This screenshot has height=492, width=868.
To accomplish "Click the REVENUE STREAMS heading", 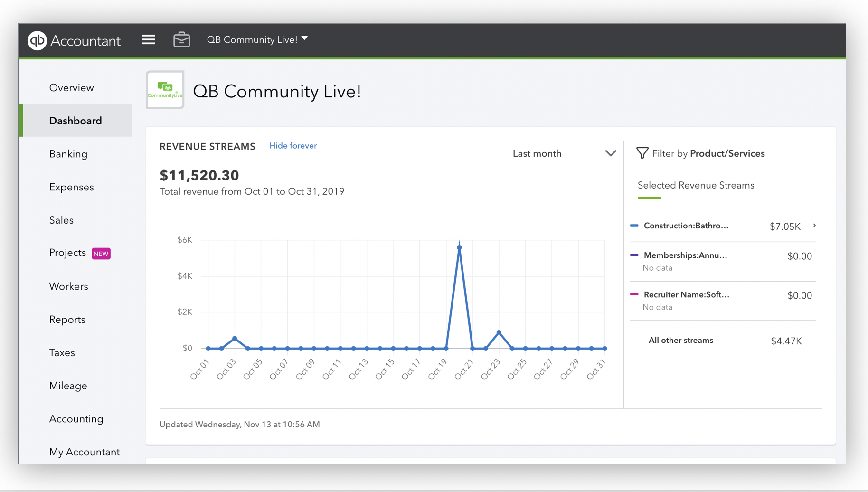I will click(x=207, y=146).
